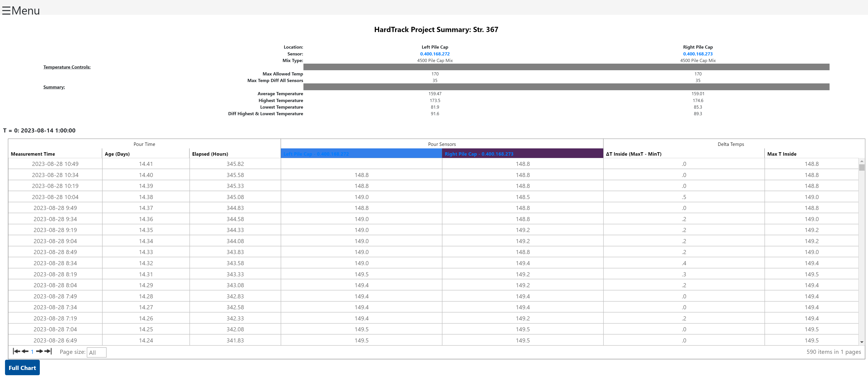The width and height of the screenshot is (868, 377).
Task: Sort by ΔT Inside column header
Action: pyautogui.click(x=633, y=154)
